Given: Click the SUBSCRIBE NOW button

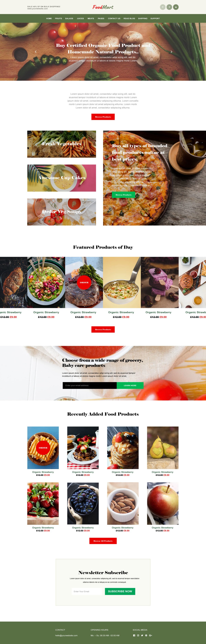Looking at the screenshot, I should coord(120,591).
